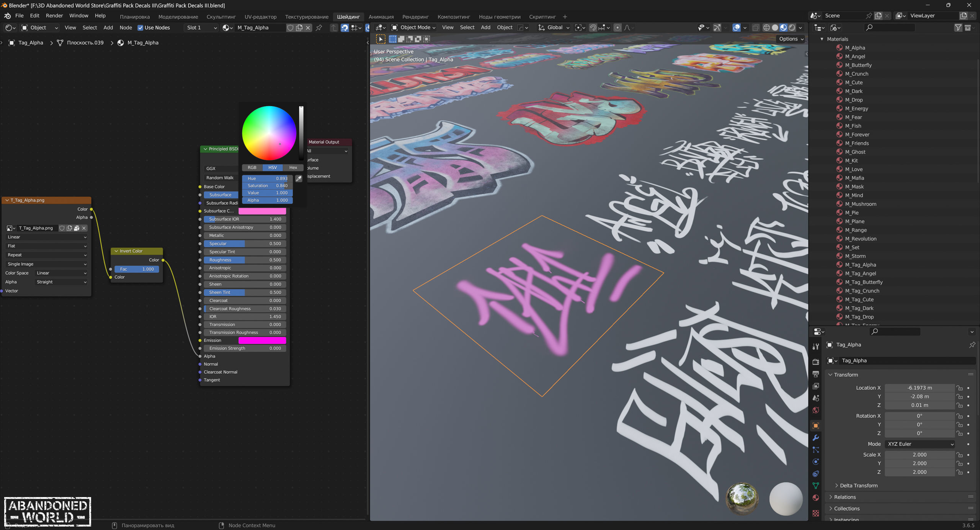Expand the Relations panel
Image resolution: width=980 pixels, height=530 pixels.
tap(845, 497)
